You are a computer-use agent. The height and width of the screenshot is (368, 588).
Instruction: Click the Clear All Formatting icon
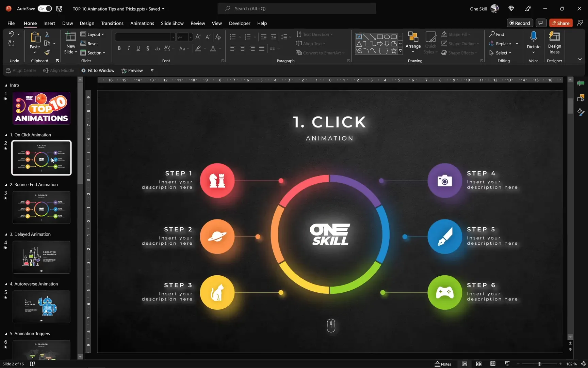pyautogui.click(x=218, y=37)
